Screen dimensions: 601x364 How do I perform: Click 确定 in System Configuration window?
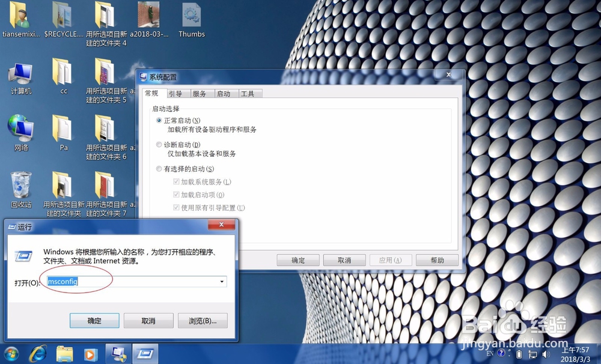click(298, 260)
